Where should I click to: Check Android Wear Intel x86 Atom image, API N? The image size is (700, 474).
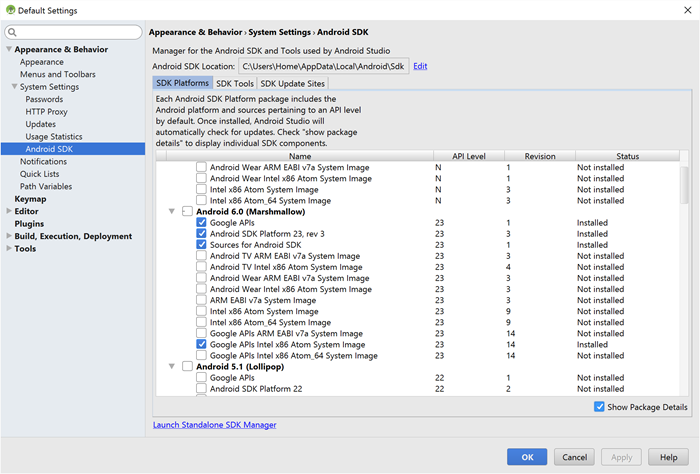(x=201, y=178)
